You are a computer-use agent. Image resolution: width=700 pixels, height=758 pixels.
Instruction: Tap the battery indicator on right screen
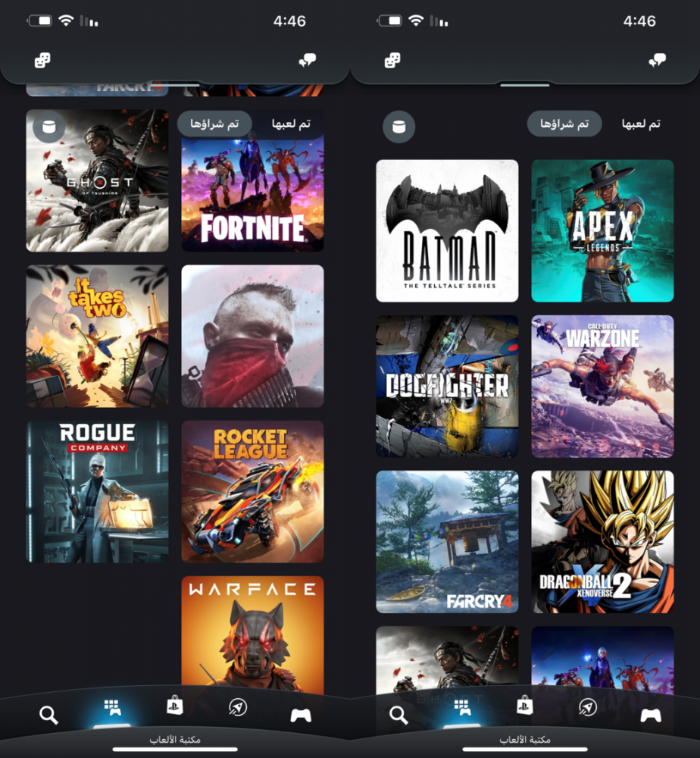(389, 20)
